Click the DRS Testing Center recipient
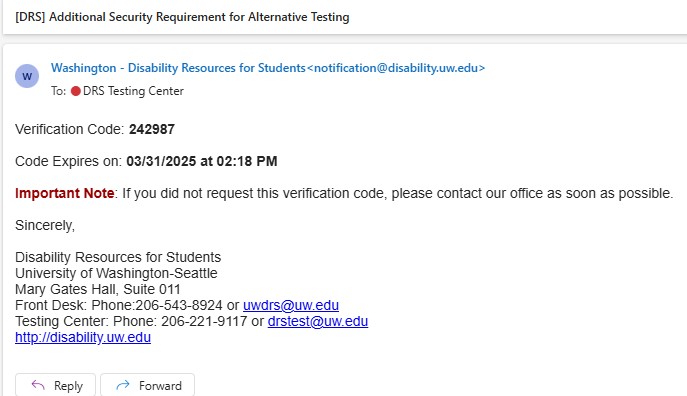687x396 pixels. [x=133, y=91]
